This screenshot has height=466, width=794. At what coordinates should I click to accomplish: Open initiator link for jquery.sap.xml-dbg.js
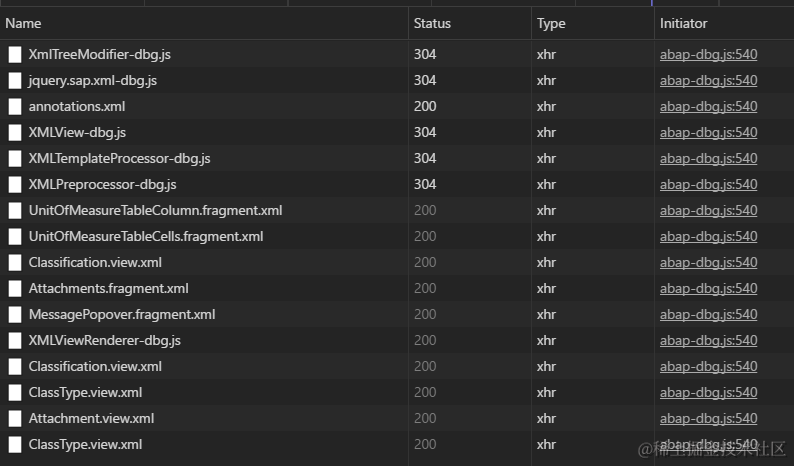(708, 81)
